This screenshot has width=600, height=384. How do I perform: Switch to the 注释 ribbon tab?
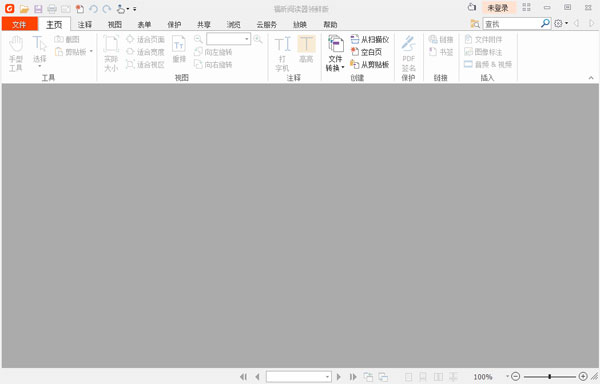click(x=85, y=24)
